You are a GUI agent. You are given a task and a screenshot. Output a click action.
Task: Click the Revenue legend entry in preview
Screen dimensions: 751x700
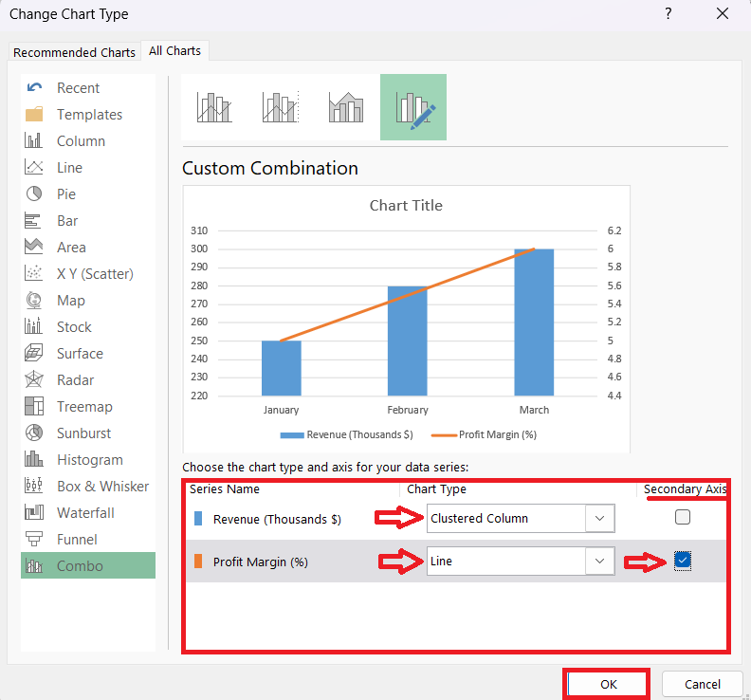pyautogui.click(x=346, y=434)
